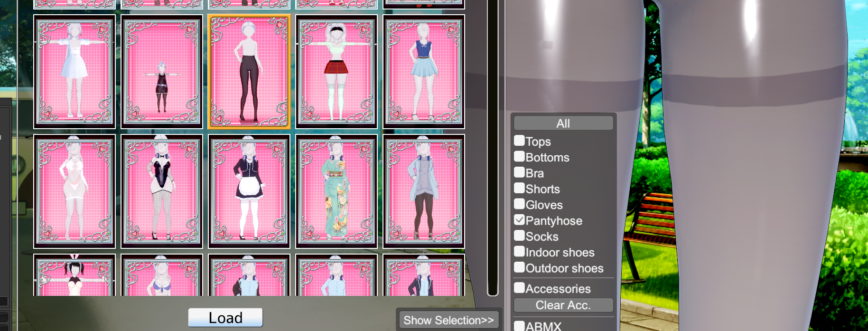Enable the Tops checkbox

(519, 141)
